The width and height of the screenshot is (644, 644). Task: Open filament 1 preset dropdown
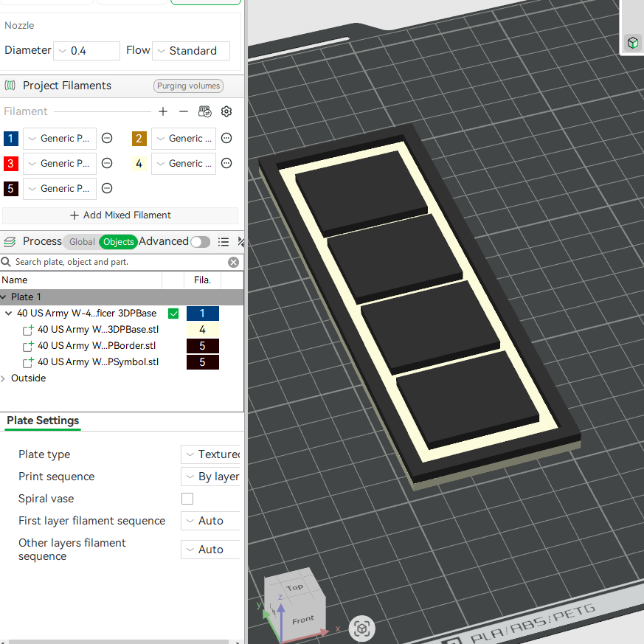pyautogui.click(x=60, y=139)
